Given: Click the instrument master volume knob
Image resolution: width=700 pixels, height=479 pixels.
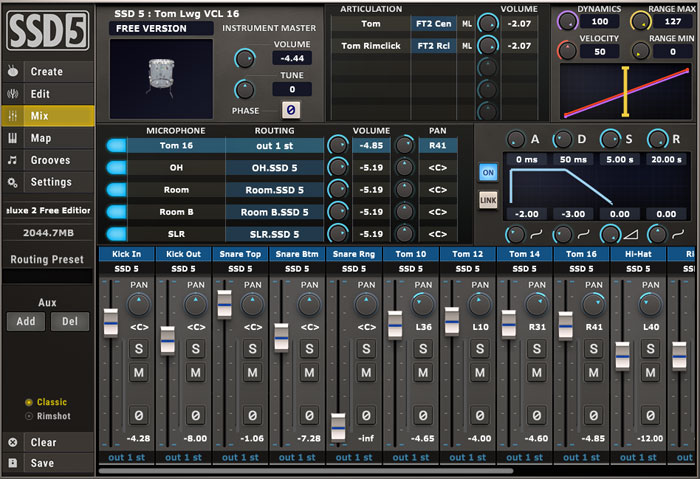Looking at the screenshot, I should point(245,58).
